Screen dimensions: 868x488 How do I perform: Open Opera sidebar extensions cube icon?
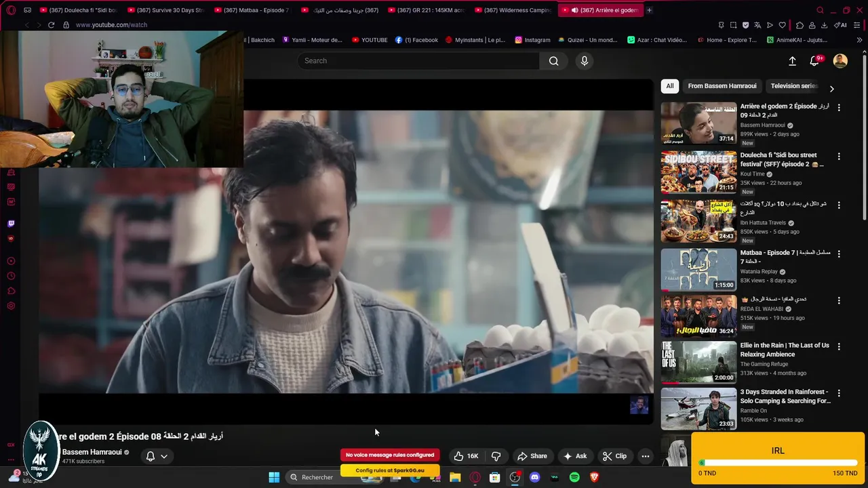pyautogui.click(x=11, y=291)
